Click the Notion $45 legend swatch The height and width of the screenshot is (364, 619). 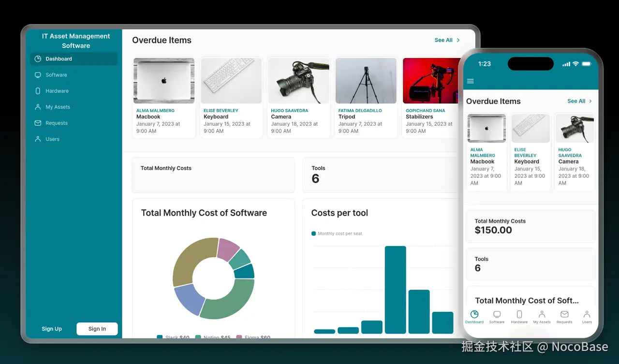click(198, 337)
